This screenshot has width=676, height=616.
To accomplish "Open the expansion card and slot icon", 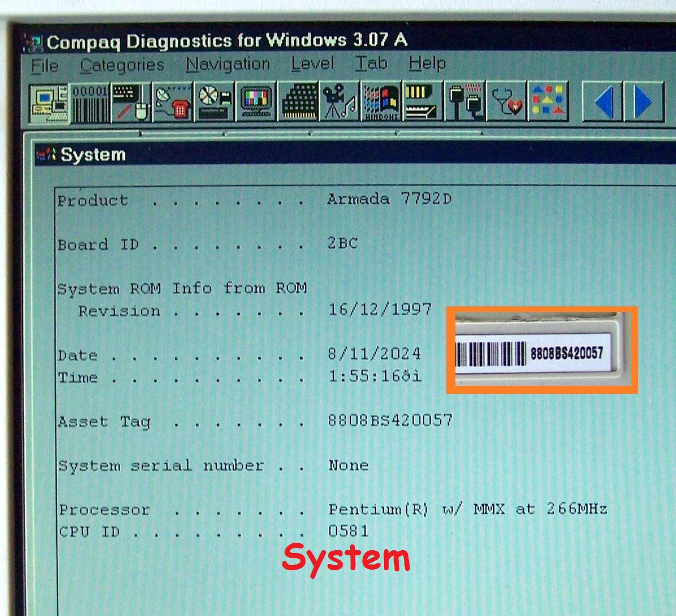I will point(423,101).
